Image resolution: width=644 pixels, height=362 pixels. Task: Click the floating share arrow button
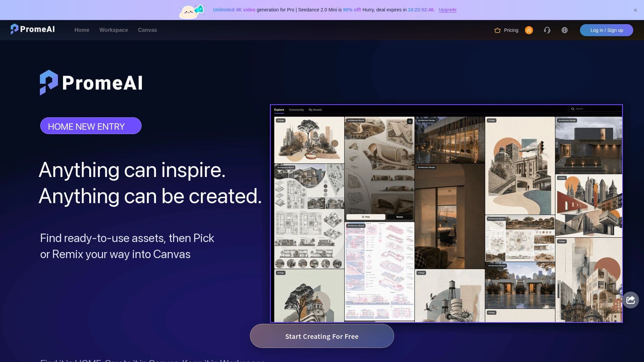(x=631, y=300)
